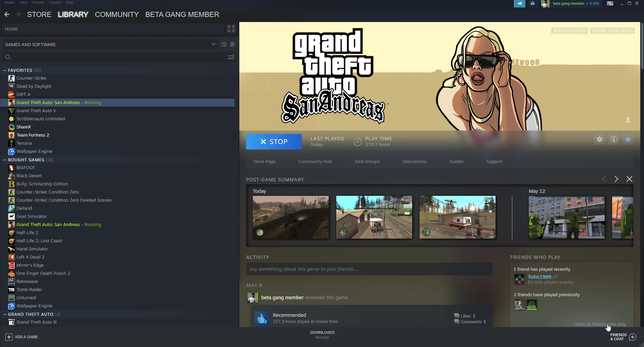644x347 pixels.
Task: Show previous post-game summary items
Action: (604, 179)
